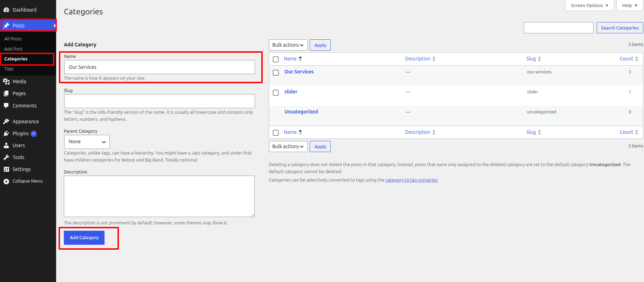Click bottom footer Description sort arrows
This screenshot has height=282, width=644.
click(434, 132)
